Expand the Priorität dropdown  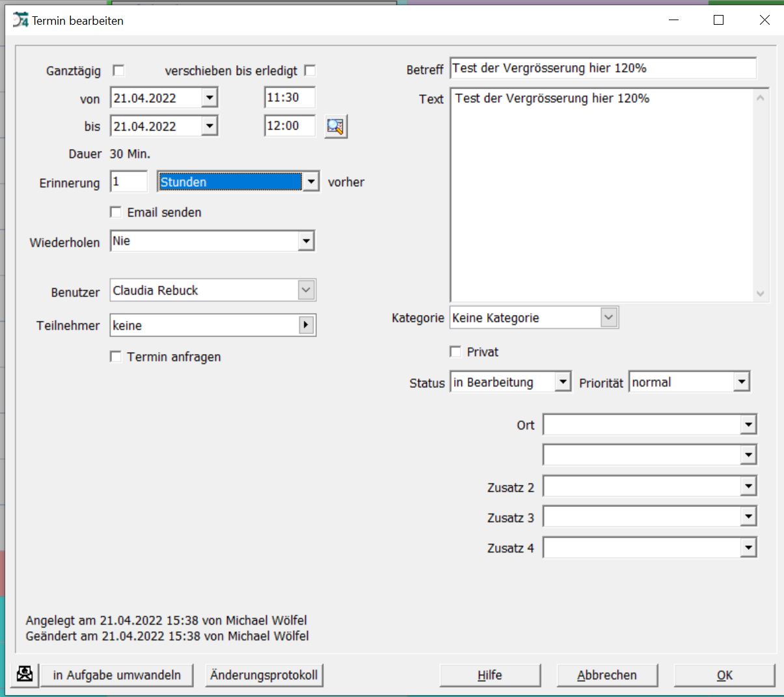pyautogui.click(x=741, y=382)
